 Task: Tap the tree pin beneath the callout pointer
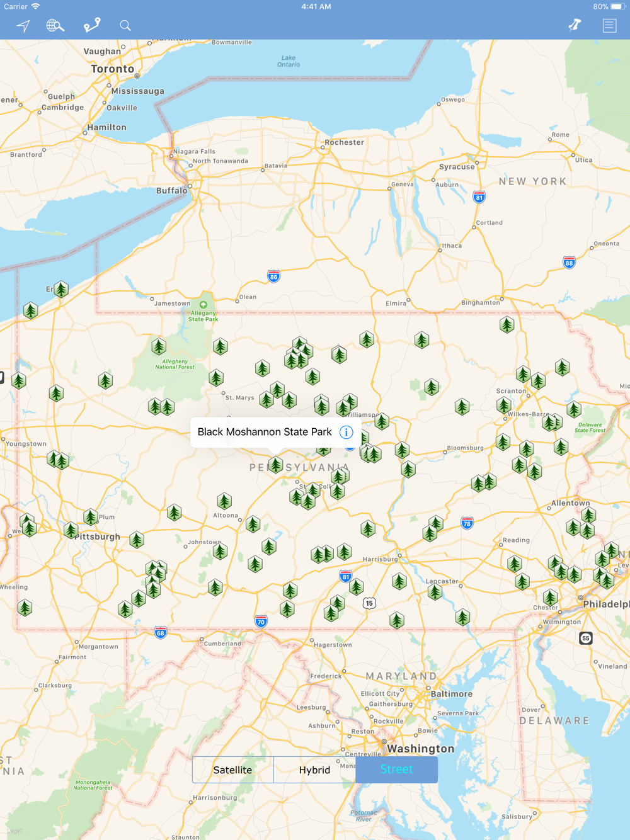click(x=275, y=465)
